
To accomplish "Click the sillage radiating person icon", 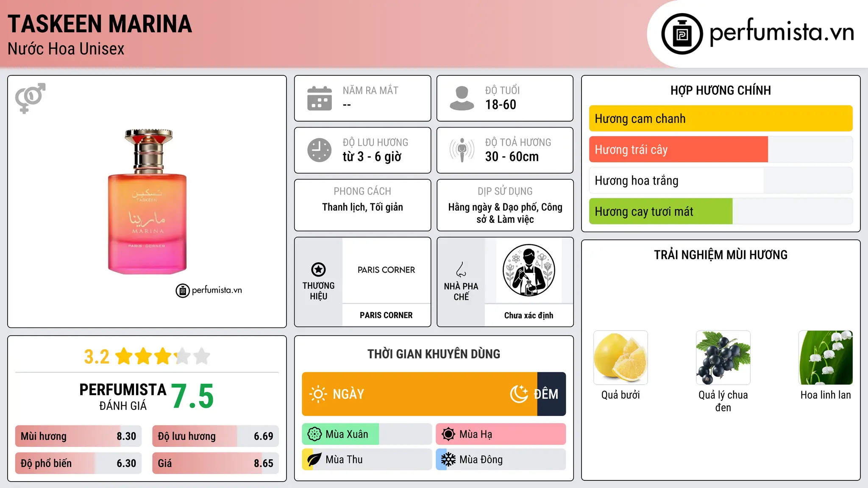I will [x=462, y=150].
